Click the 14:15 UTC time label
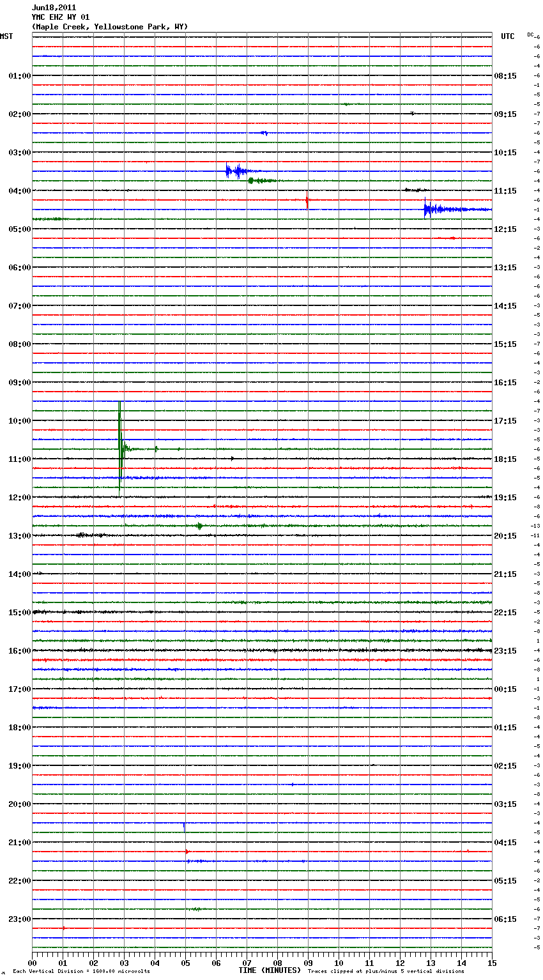Viewport: 543px width, 980px height. point(505,306)
